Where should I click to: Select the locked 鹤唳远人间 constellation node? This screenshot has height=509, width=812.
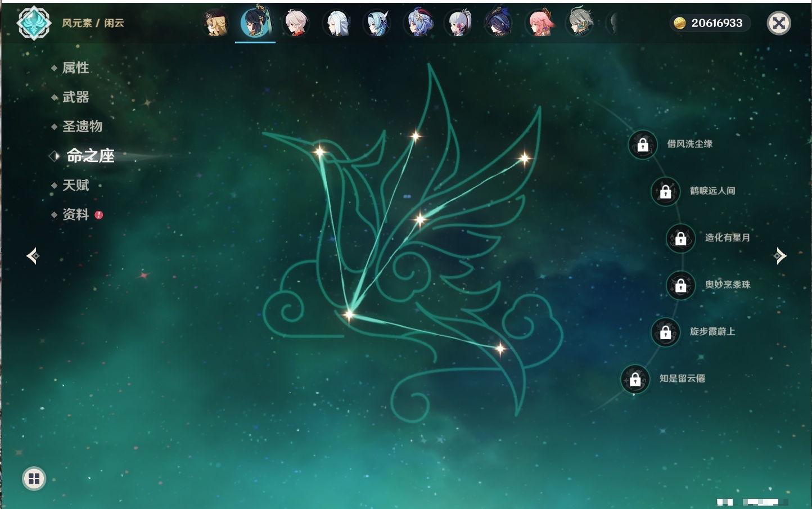pos(665,192)
